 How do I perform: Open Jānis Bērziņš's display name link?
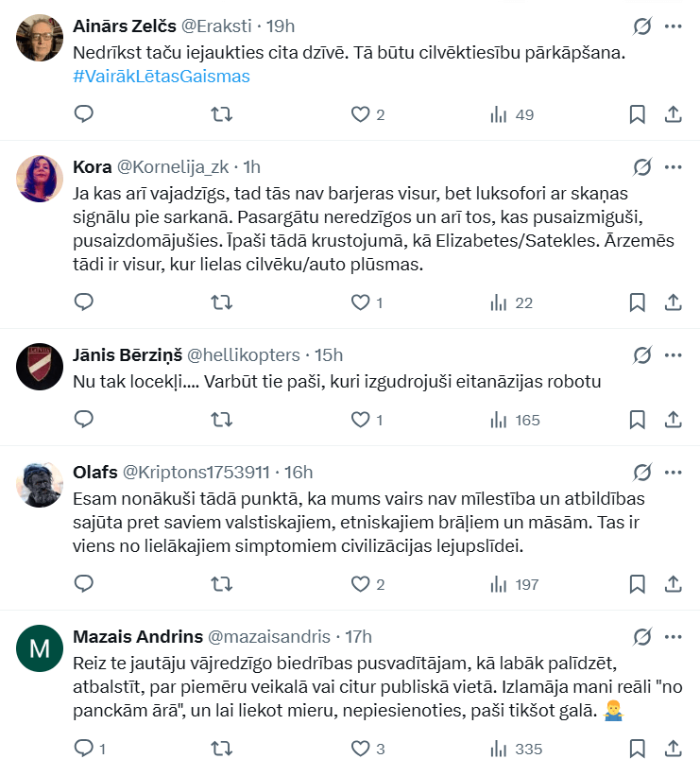(x=127, y=354)
